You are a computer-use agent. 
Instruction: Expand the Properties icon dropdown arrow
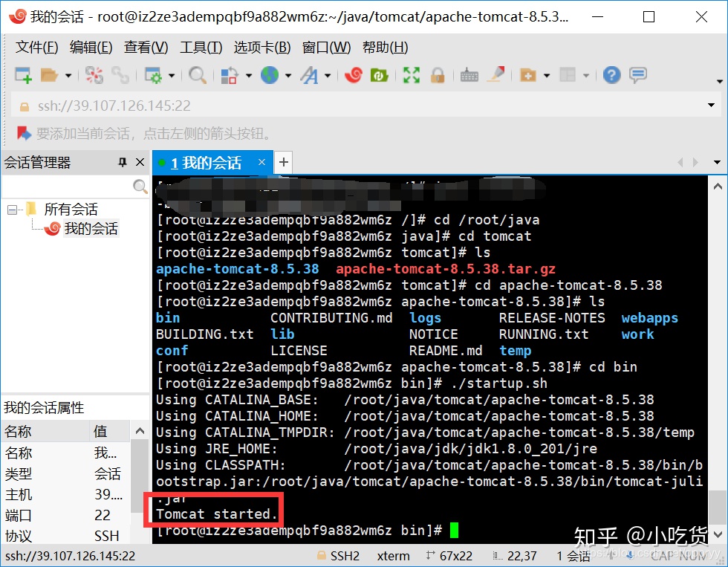coord(172,75)
